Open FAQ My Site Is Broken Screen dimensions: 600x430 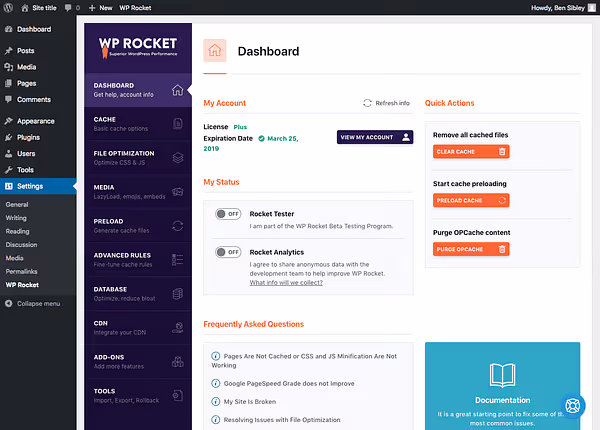244,402
